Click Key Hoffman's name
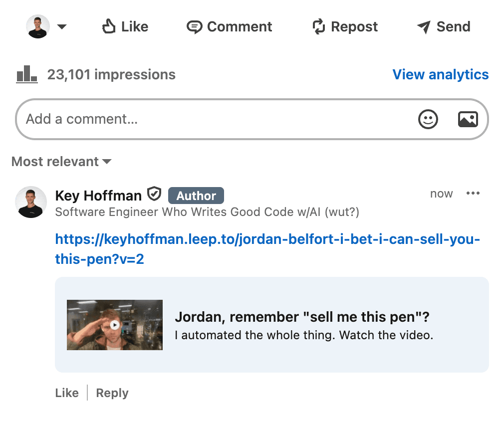The image size is (504, 423). [98, 196]
